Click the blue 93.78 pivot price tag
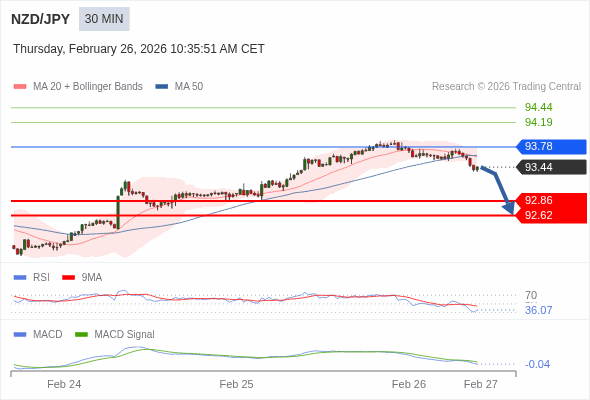 (551, 146)
